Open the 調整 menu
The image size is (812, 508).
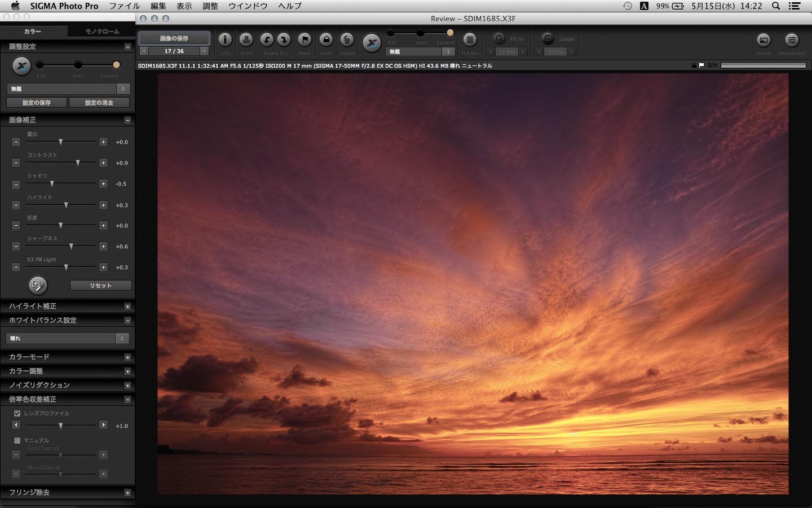pyautogui.click(x=210, y=6)
